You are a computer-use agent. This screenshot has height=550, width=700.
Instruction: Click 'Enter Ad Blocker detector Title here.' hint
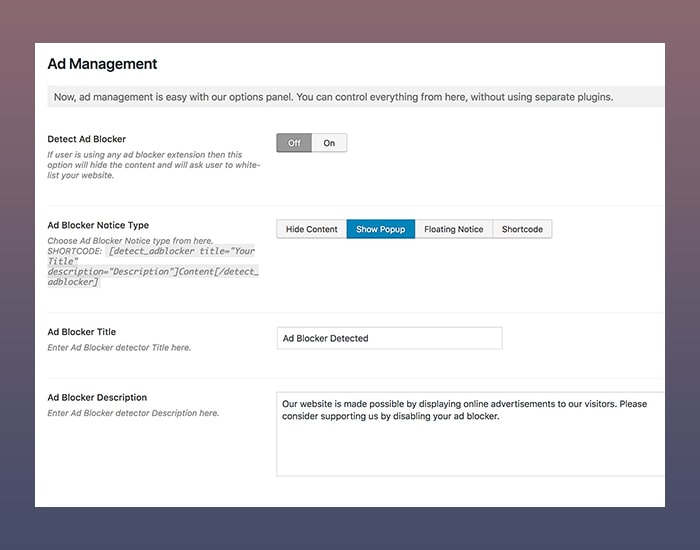click(x=119, y=347)
